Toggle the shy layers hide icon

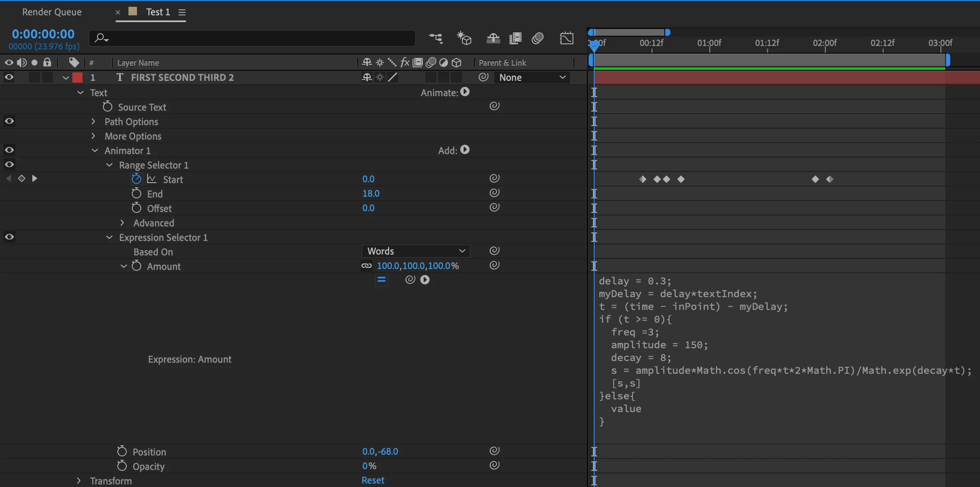pyautogui.click(x=493, y=38)
